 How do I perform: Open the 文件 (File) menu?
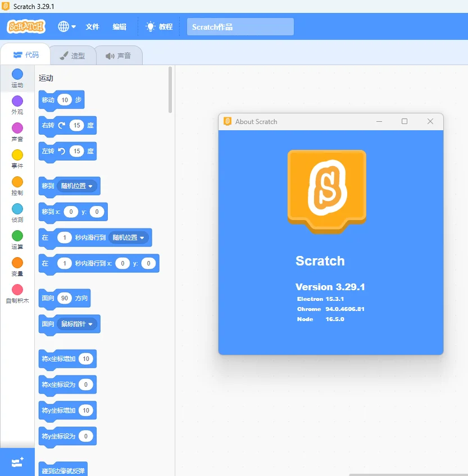(x=93, y=26)
